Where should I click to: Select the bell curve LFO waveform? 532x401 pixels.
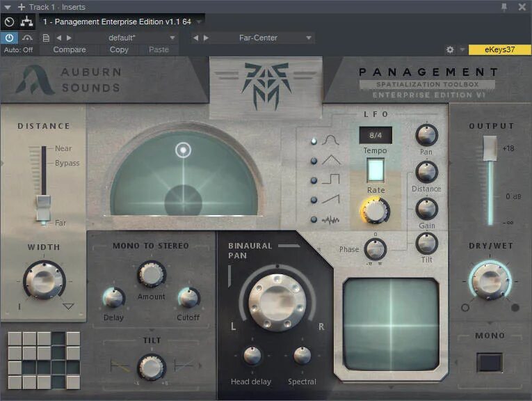click(x=330, y=140)
